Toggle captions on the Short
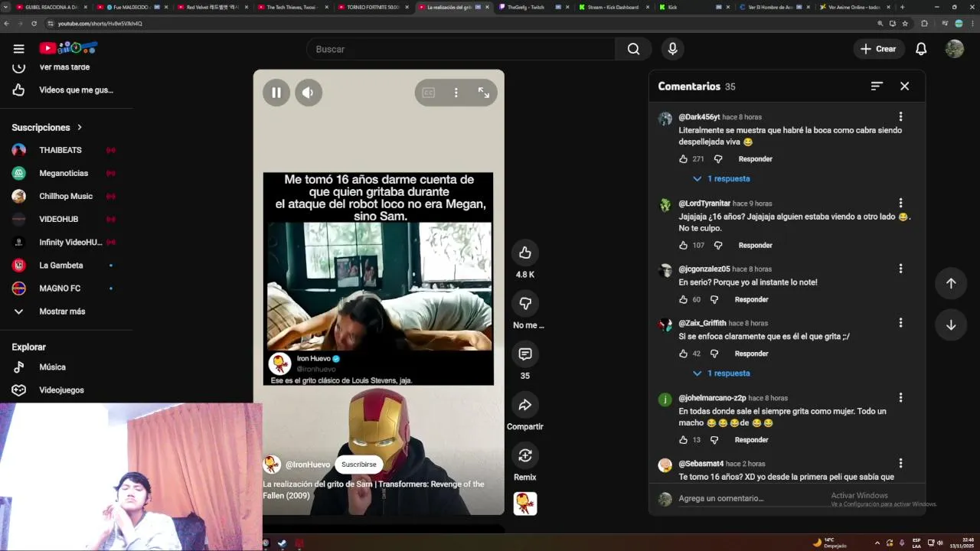The height and width of the screenshot is (551, 980). coord(429,93)
